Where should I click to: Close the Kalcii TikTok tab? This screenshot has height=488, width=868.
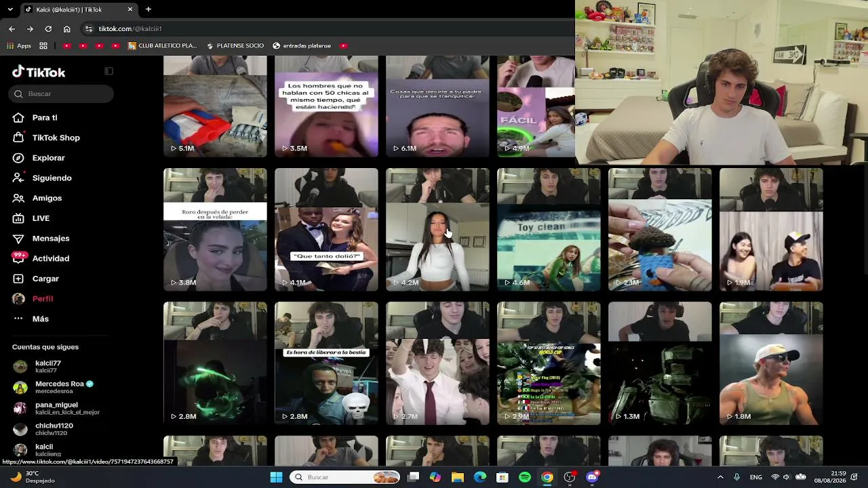(x=130, y=9)
